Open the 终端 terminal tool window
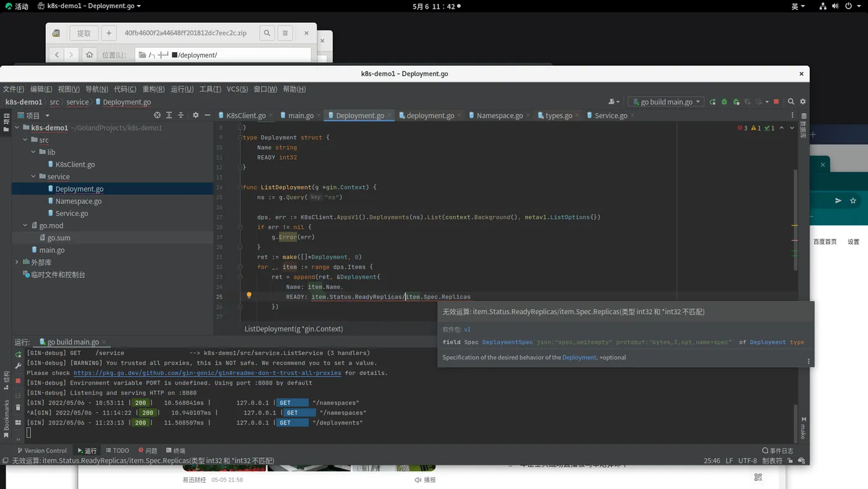This screenshot has width=868, height=489. [175, 451]
